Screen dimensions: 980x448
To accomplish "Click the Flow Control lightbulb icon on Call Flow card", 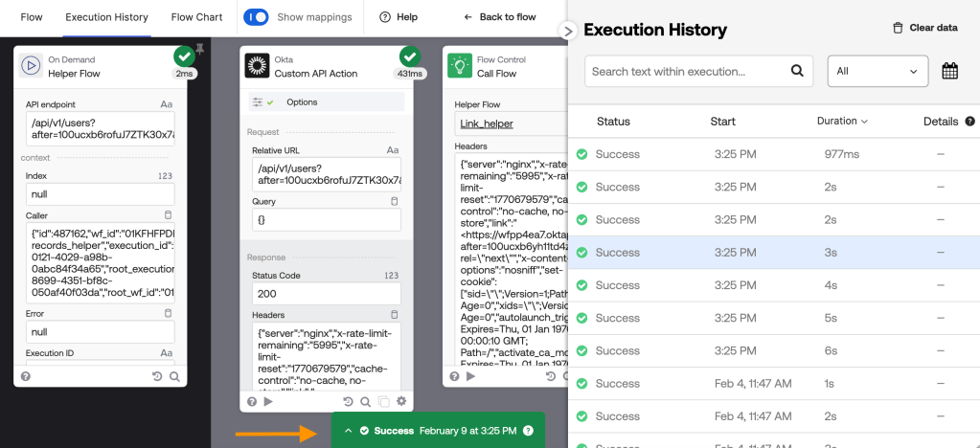I will click(460, 66).
